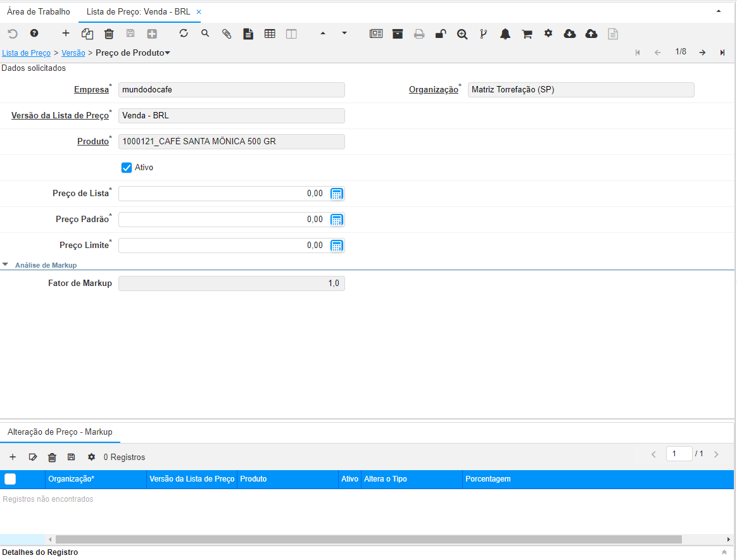
Task: Click the Refresh icon in the toolbar
Action: [184, 34]
